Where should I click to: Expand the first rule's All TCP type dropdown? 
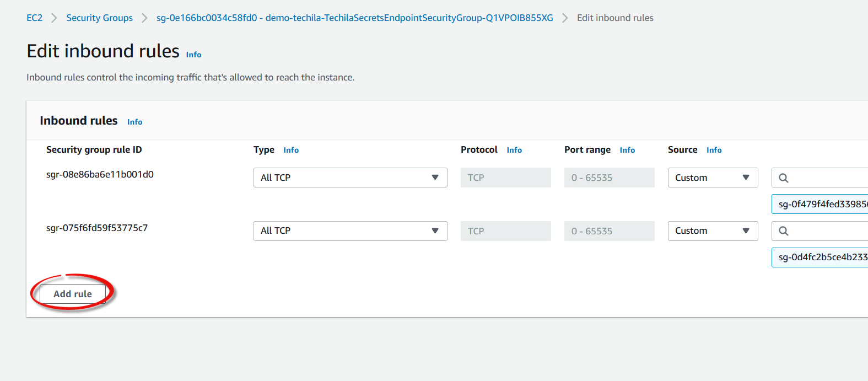(x=350, y=178)
